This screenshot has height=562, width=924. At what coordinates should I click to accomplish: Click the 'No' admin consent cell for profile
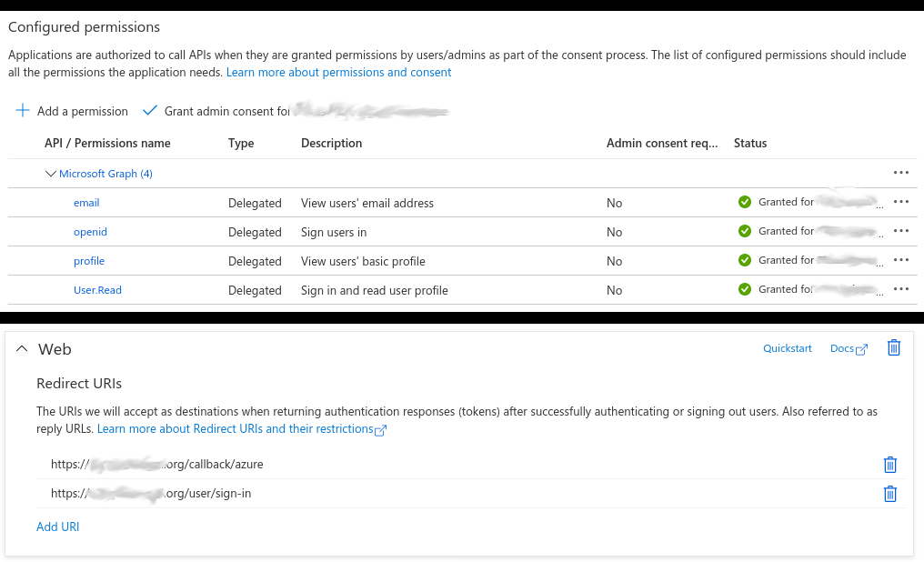coord(614,262)
